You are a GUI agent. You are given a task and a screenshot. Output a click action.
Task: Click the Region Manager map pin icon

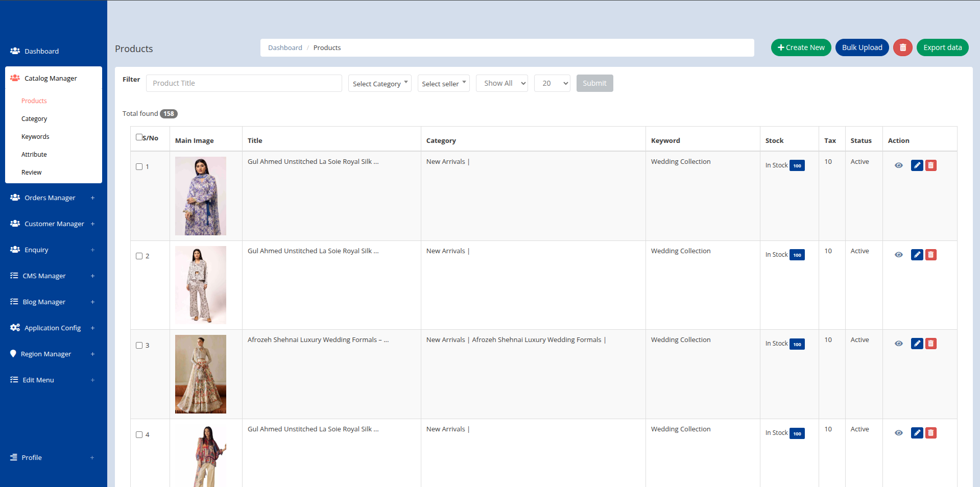tap(13, 354)
